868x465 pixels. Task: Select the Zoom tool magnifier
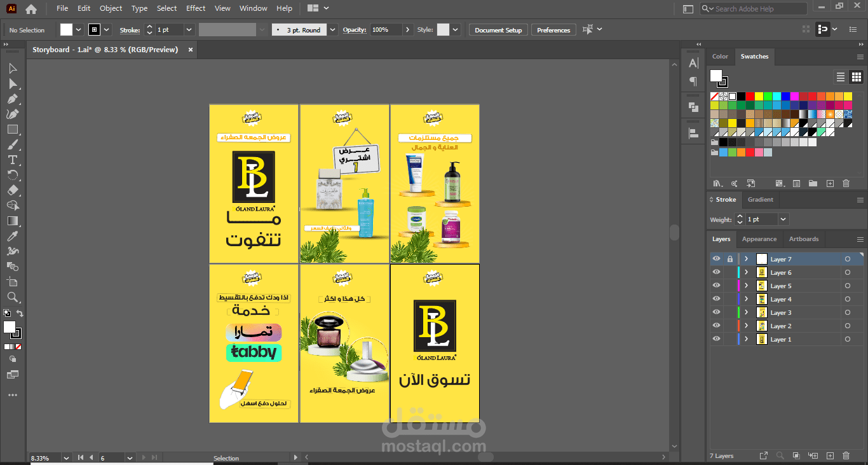[x=13, y=297]
